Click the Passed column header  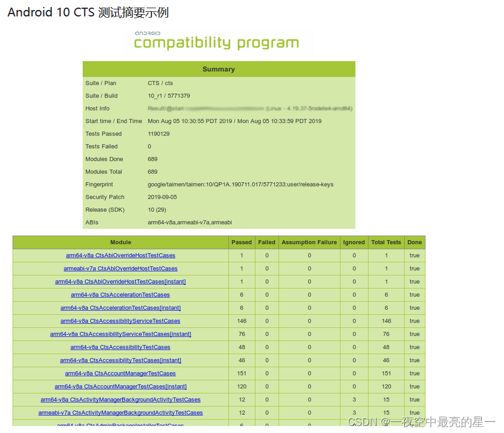click(241, 242)
